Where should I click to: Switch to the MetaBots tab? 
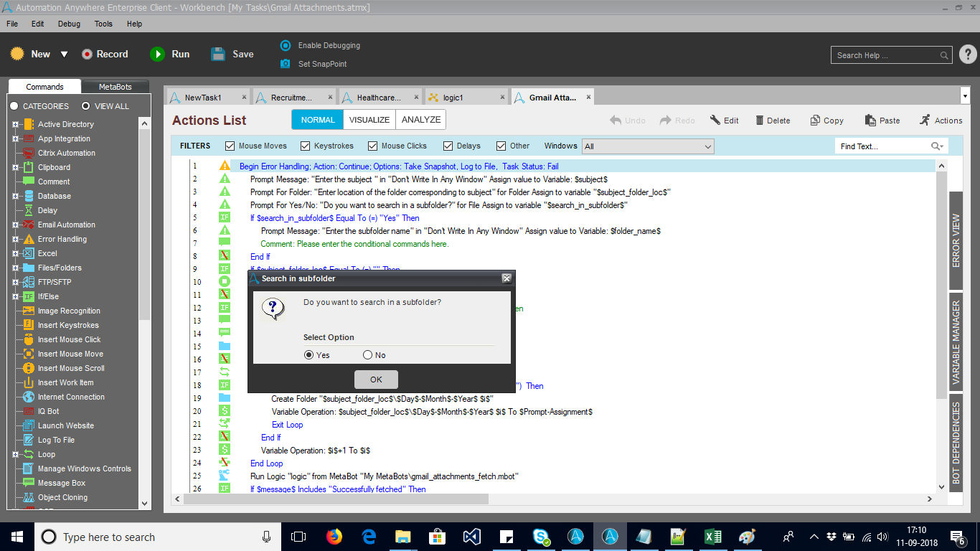click(115, 87)
